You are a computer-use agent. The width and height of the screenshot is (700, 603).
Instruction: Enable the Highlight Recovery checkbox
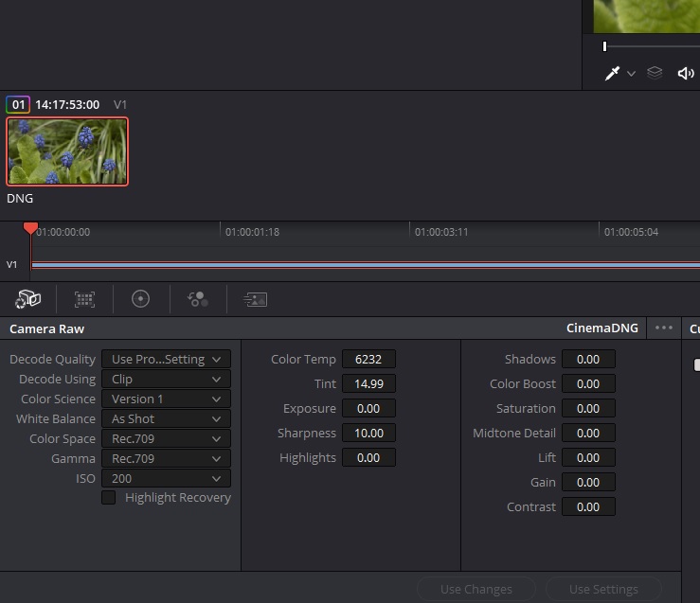point(109,497)
